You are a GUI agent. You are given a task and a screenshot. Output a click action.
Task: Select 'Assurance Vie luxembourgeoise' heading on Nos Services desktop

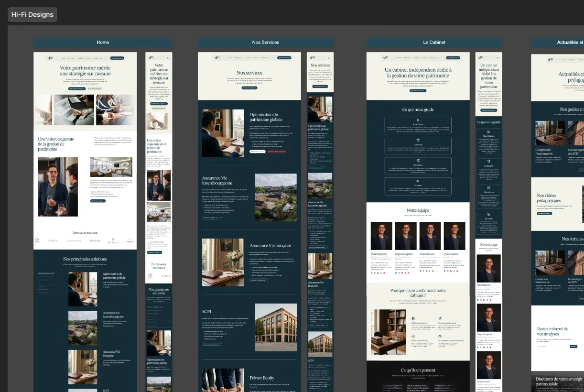(217, 180)
